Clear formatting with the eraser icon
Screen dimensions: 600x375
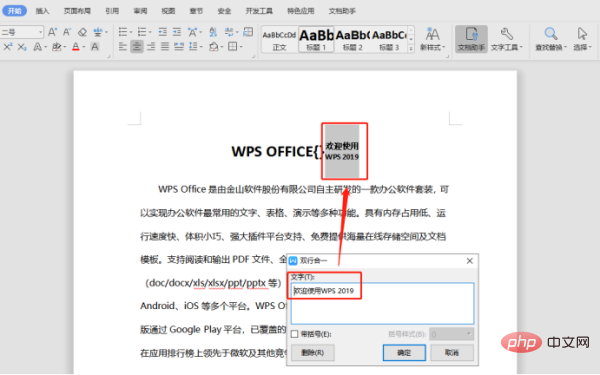click(82, 32)
